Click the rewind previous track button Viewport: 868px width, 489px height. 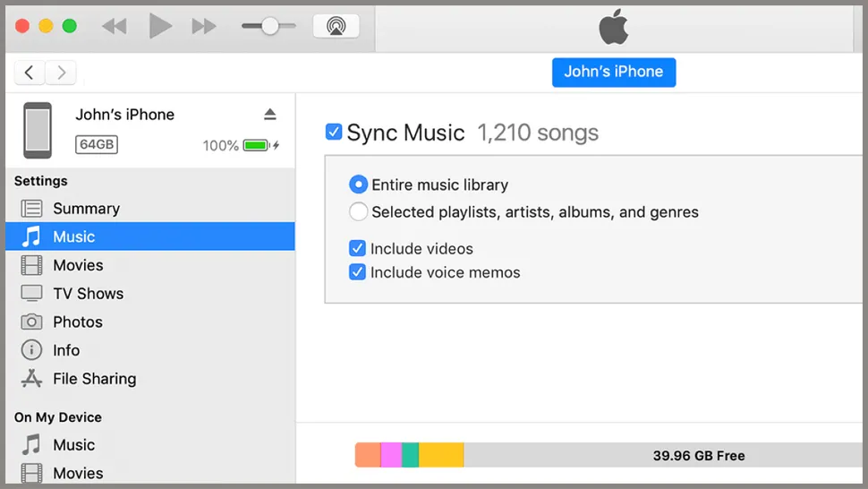(115, 26)
